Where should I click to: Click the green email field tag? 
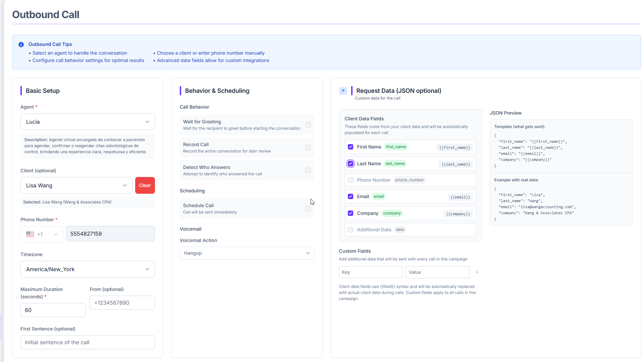pos(379,196)
